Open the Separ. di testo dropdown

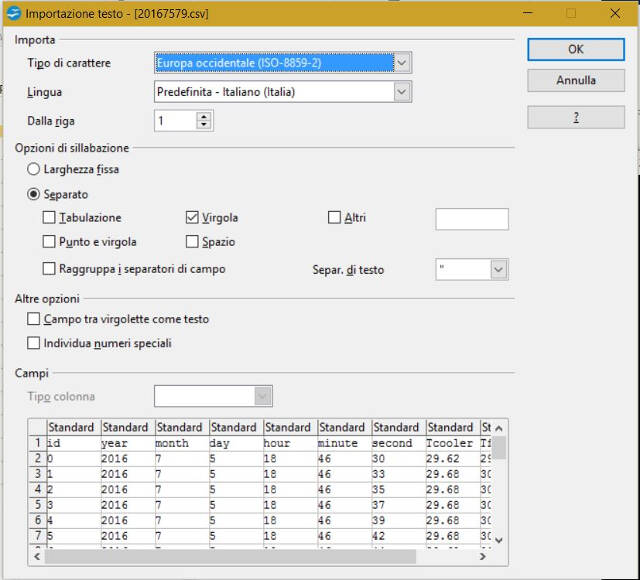(x=499, y=269)
